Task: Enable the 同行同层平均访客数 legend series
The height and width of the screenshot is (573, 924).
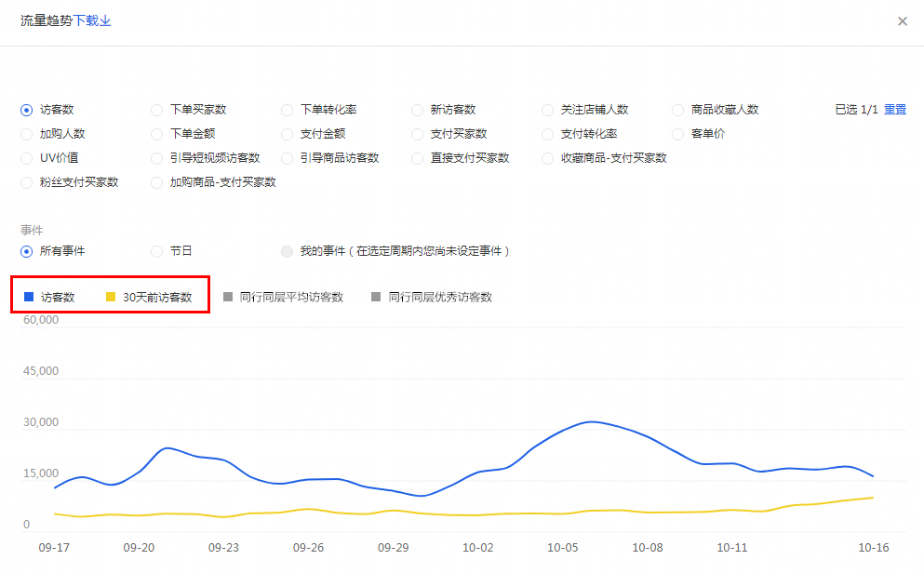Action: click(228, 298)
